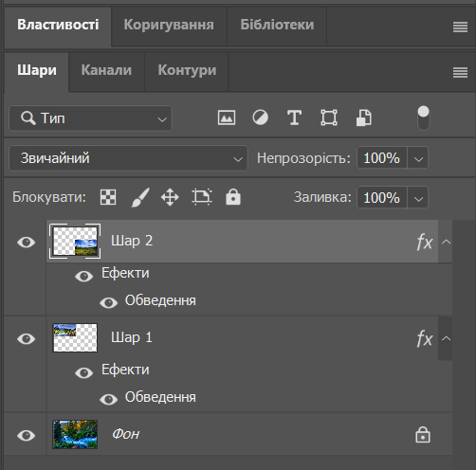Toggle layer filtering switch on/off
The height and width of the screenshot is (470, 476).
coord(423,118)
